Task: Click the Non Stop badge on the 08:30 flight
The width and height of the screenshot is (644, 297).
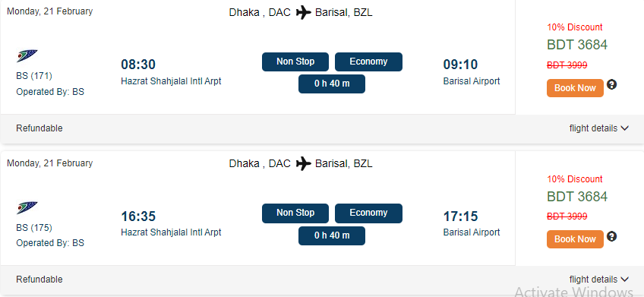Action: [x=295, y=62]
